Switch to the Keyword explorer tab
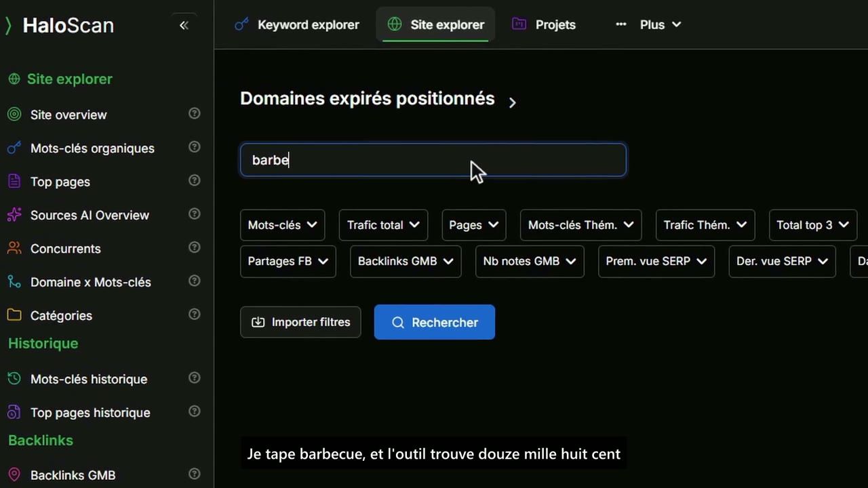This screenshot has height=488, width=868. (x=296, y=25)
